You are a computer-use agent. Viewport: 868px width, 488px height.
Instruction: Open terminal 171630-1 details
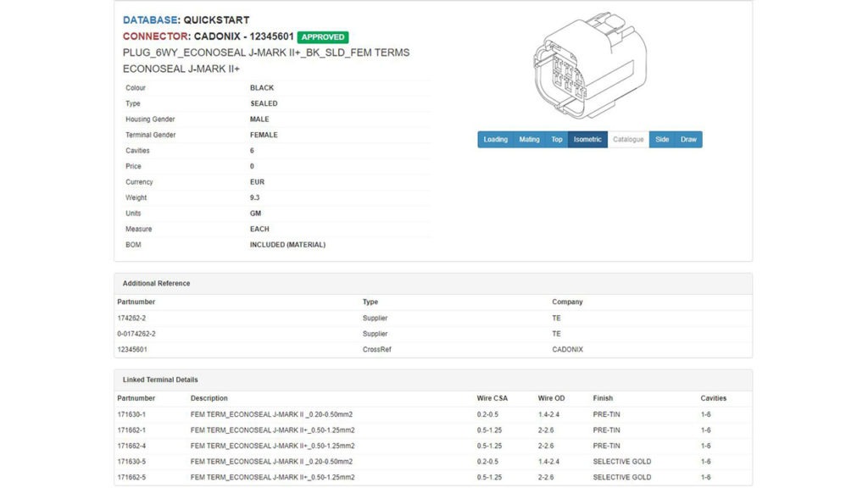131,414
